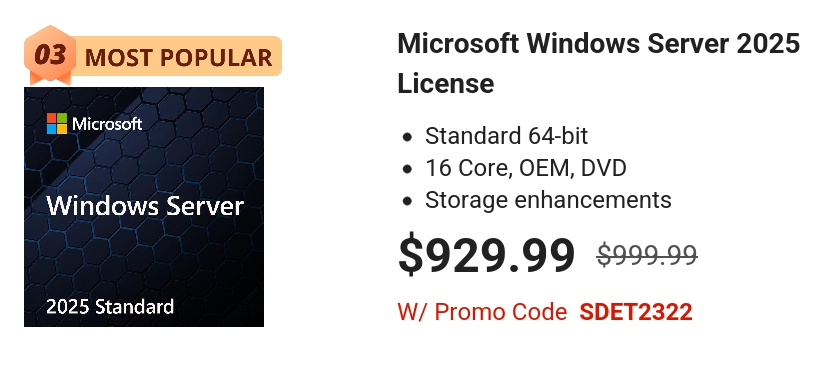Click the crossed-out $999.99 original price

647,255
